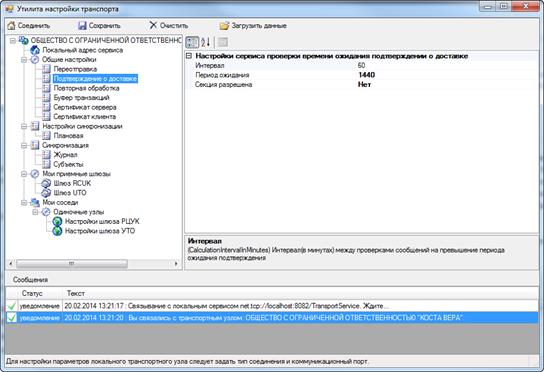The height and width of the screenshot is (372, 544).
Task: Select the Categorized view icon in property grid
Action: [x=192, y=42]
